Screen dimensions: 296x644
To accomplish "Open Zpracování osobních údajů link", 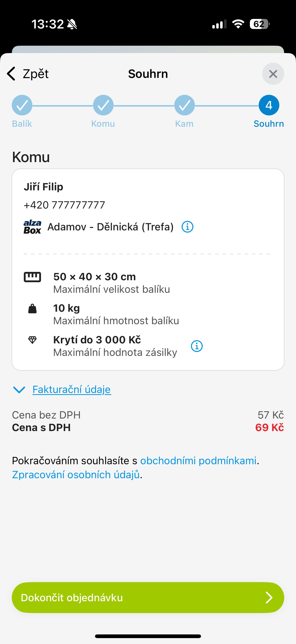I will (76, 475).
